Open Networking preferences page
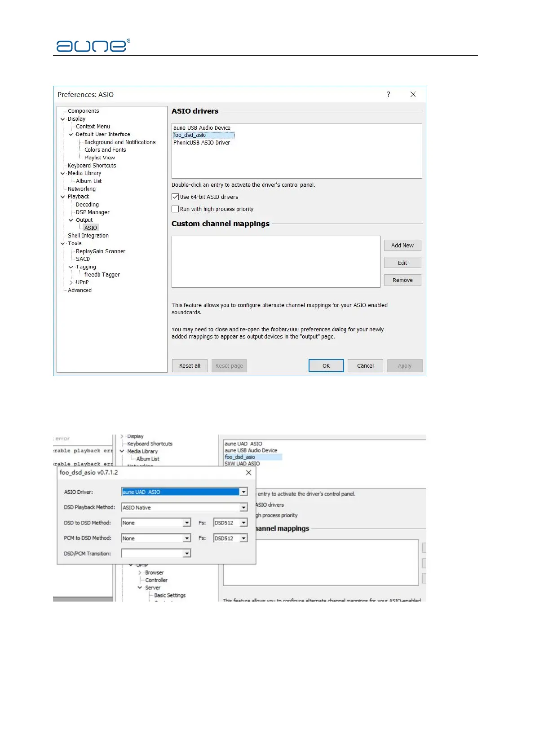Viewport: 535px width, 756px height. pos(81,189)
